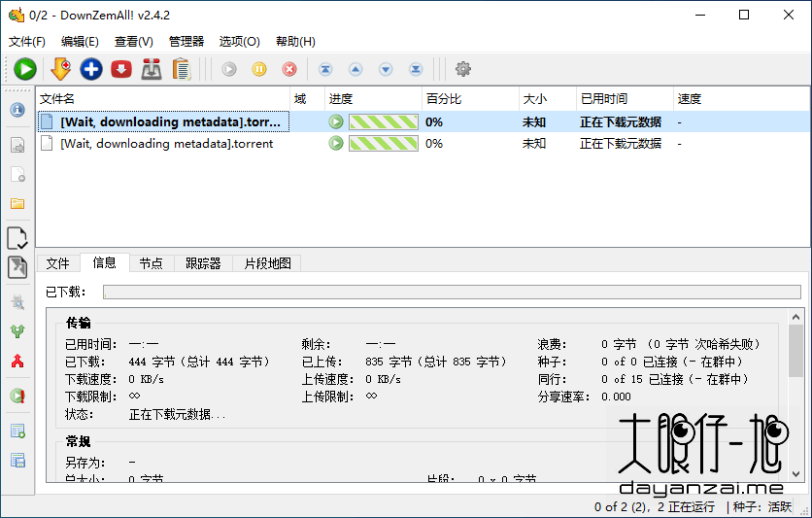Click the blue circle plus icon
Screen dimensions: 812x518
tap(91, 69)
